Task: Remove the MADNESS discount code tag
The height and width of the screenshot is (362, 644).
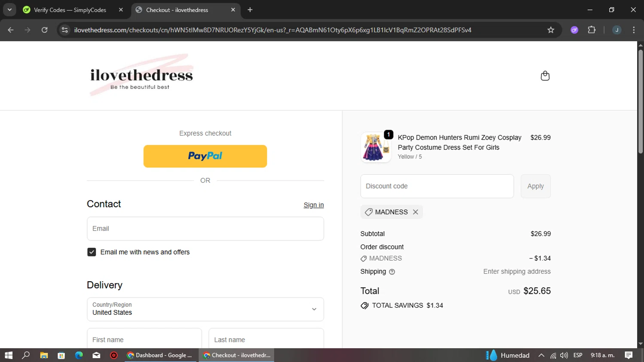Action: pos(415,212)
